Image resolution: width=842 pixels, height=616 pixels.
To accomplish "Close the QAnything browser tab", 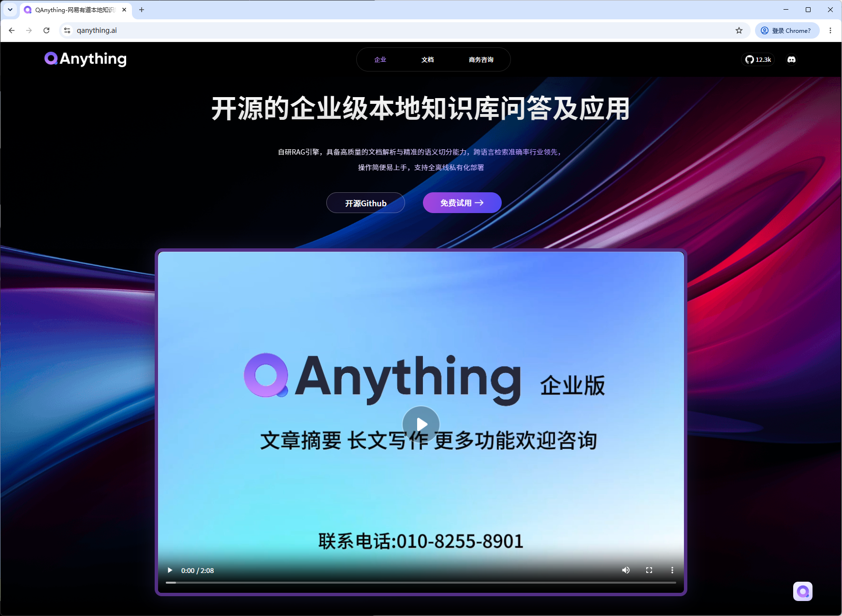I will click(124, 10).
